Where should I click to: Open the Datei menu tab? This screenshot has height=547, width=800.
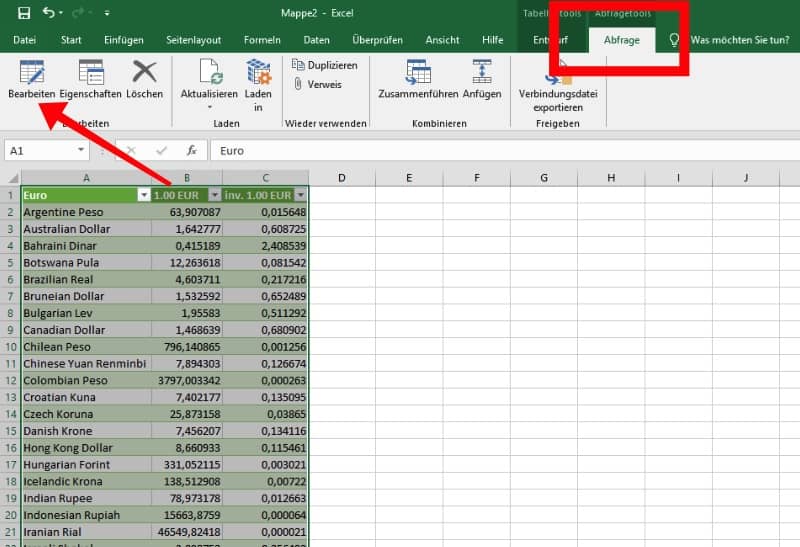tap(24, 40)
